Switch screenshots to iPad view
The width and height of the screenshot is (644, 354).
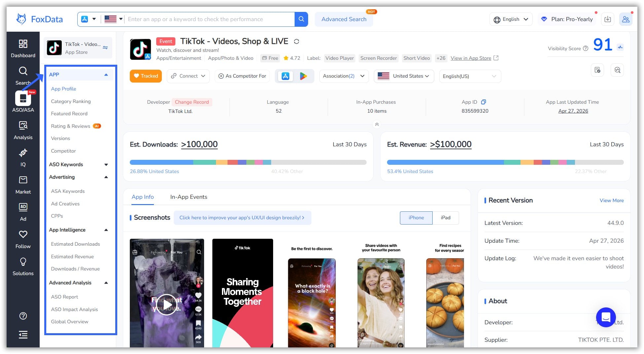(x=446, y=218)
